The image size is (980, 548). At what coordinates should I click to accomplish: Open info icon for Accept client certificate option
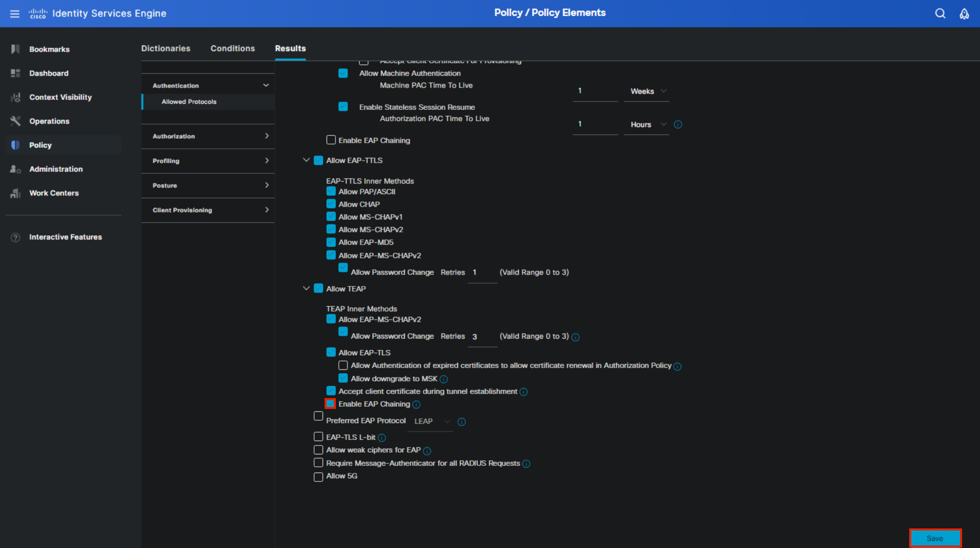click(x=524, y=392)
